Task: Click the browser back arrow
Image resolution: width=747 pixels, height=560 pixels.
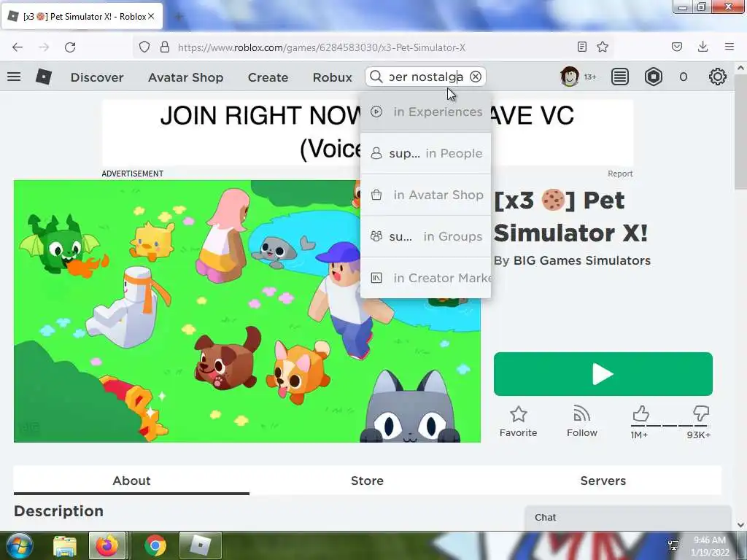Action: pos(18,47)
